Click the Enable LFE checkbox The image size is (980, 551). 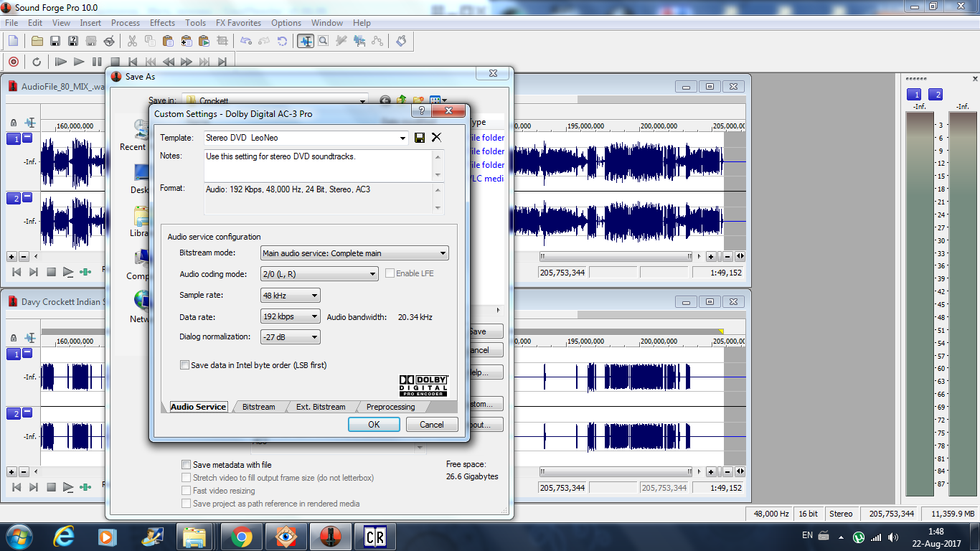click(x=390, y=273)
